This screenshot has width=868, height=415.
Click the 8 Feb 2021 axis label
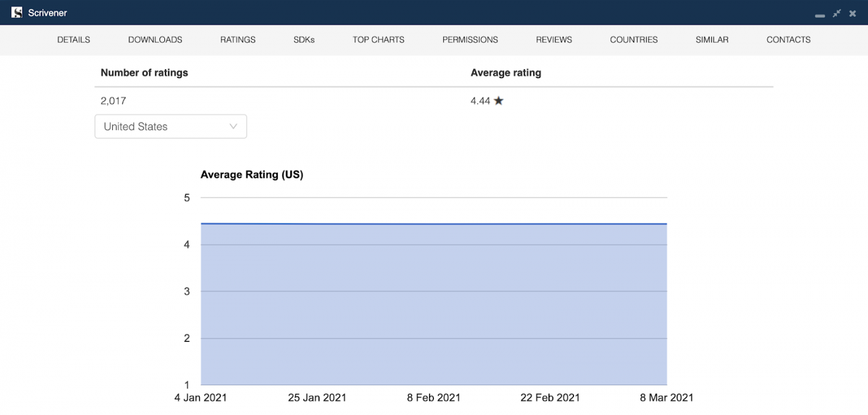[433, 398]
